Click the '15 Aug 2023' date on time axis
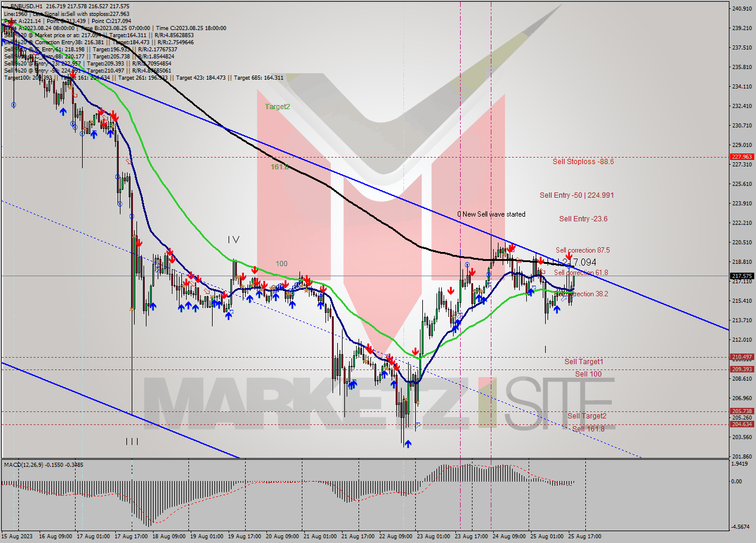This screenshot has height=543, width=756. (x=16, y=537)
